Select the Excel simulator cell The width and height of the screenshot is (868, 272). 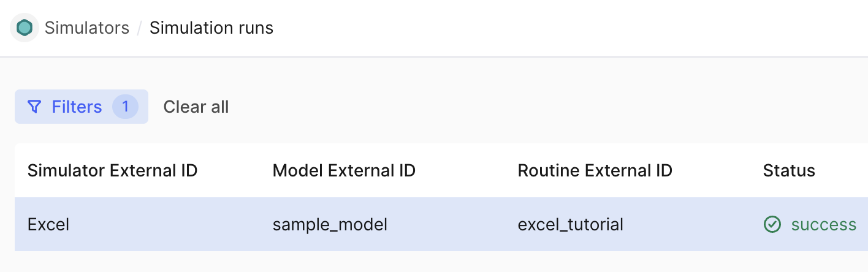[x=48, y=225]
